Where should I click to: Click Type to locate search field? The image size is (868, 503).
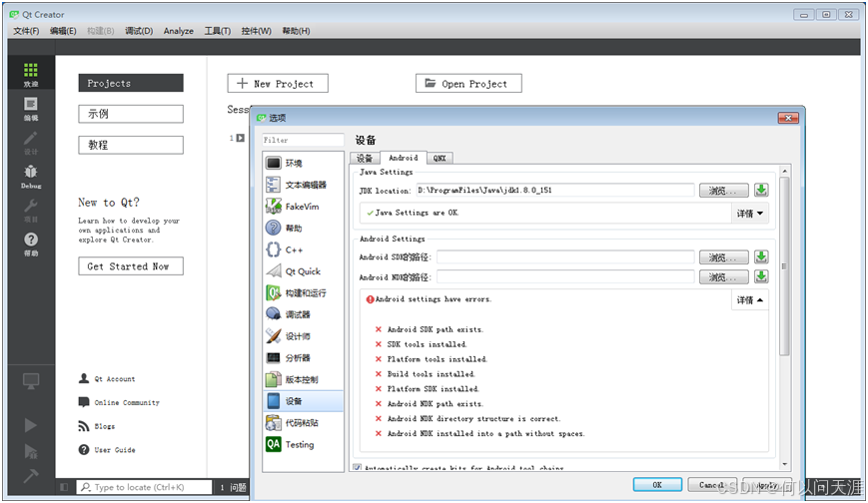click(x=144, y=487)
